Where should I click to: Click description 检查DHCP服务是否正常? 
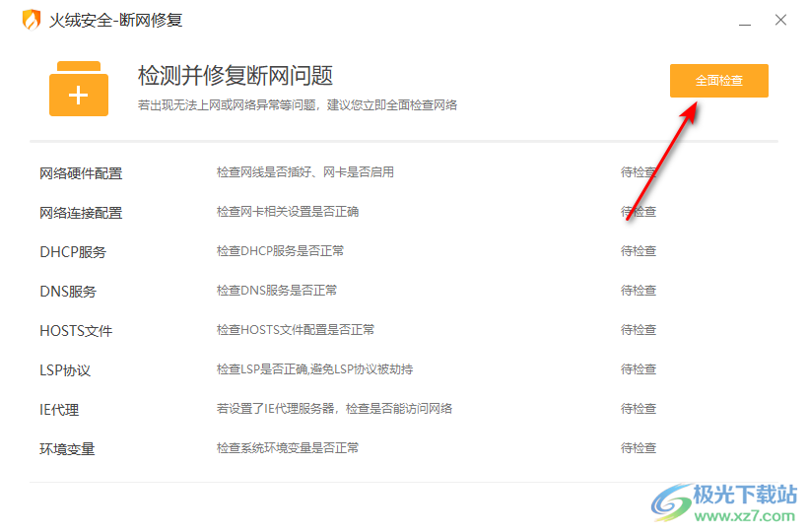[x=280, y=251]
